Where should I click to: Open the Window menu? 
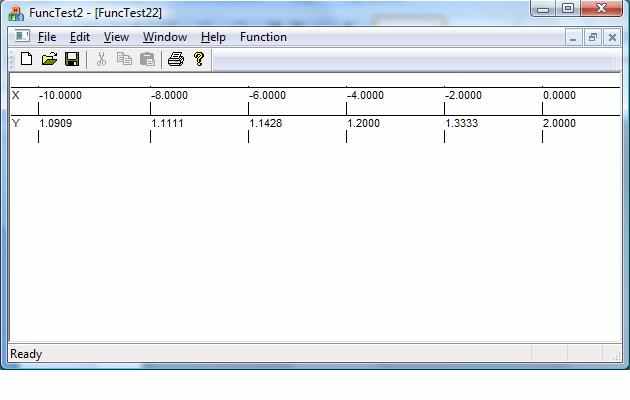[165, 37]
